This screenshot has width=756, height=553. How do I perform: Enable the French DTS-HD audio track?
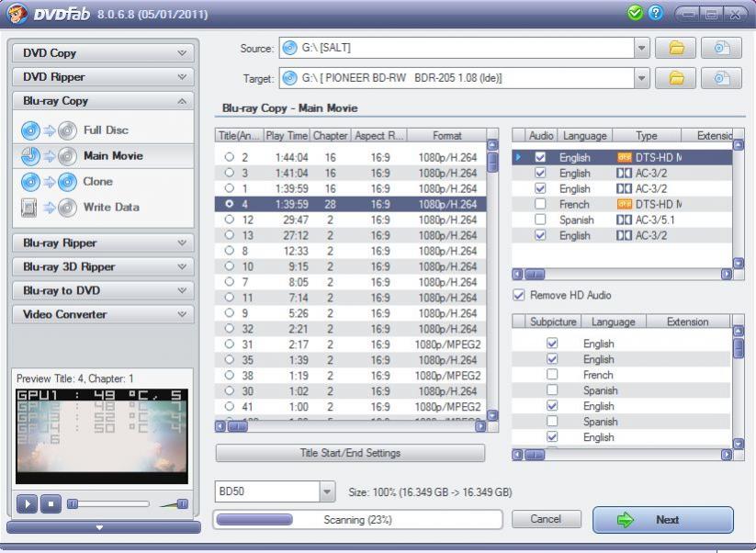[x=540, y=204]
